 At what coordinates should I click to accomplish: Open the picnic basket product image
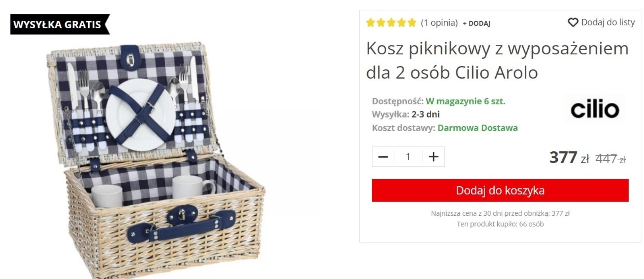pos(155,159)
